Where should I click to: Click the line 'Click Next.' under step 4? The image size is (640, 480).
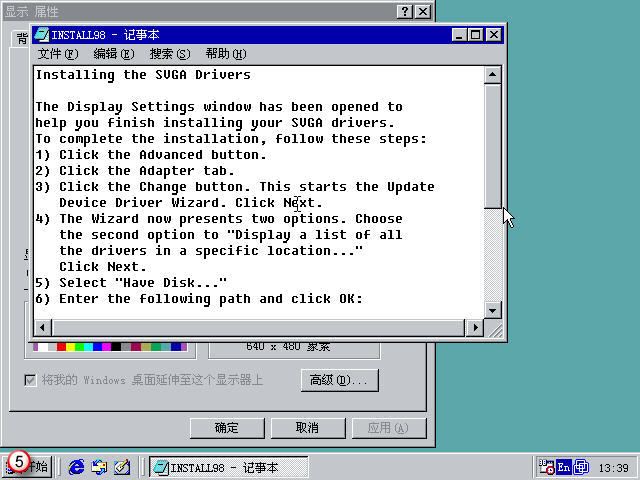point(103,267)
